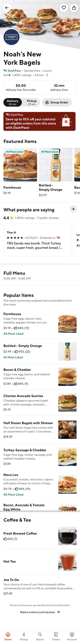The width and height of the screenshot is (80, 644).
Task: Open the DashPass savings banner
Action: pos(39,121)
